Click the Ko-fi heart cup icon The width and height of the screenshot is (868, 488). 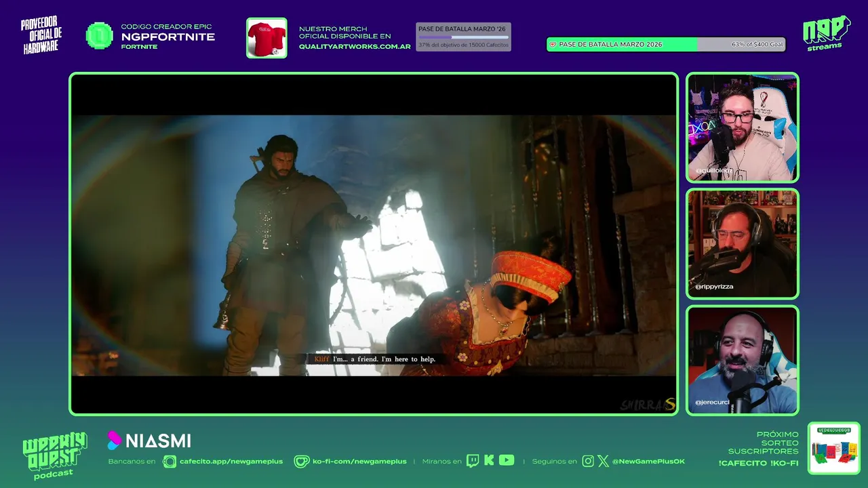301,462
